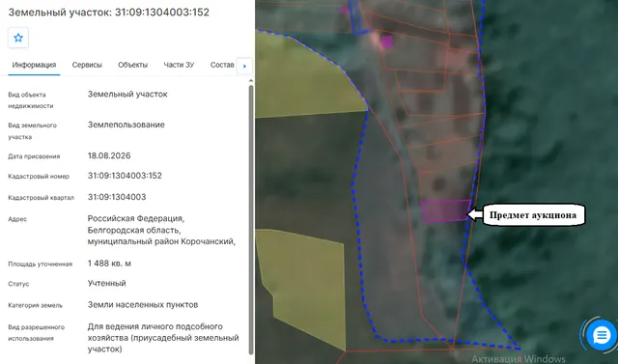Click the cadastral quarter value 31:09:1304003
Screen dimensions: 618x364
117,197
